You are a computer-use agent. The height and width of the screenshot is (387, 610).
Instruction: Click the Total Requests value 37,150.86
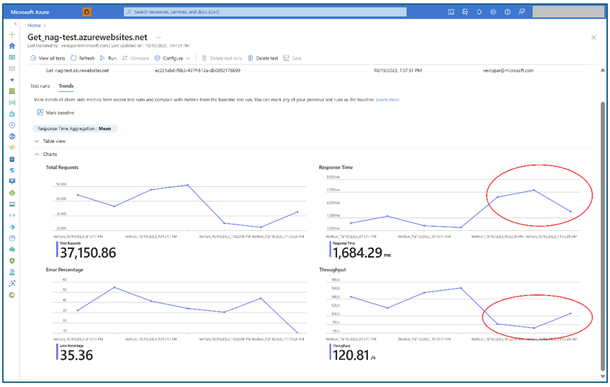pos(88,253)
